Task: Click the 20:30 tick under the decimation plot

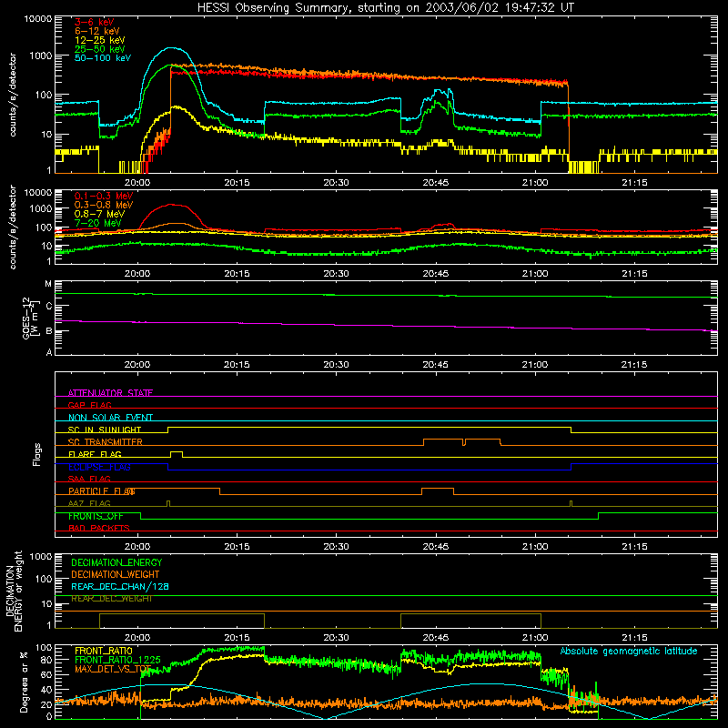Action: [336, 638]
